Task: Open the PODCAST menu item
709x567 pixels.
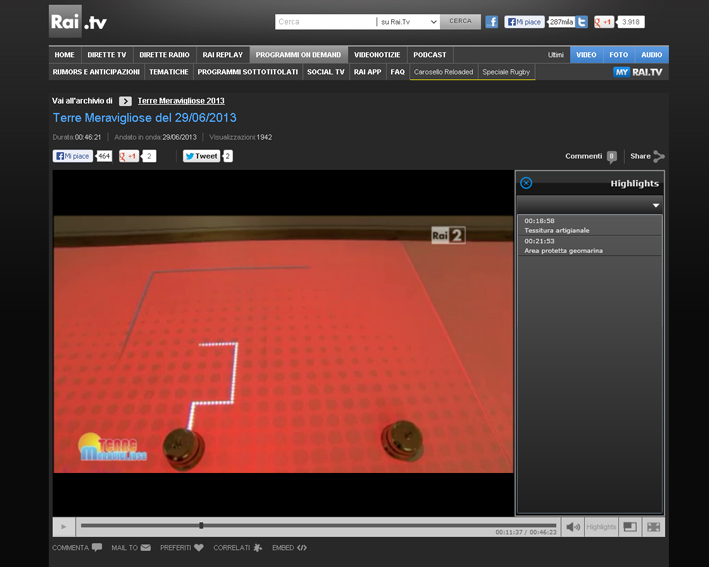Action: pos(430,55)
